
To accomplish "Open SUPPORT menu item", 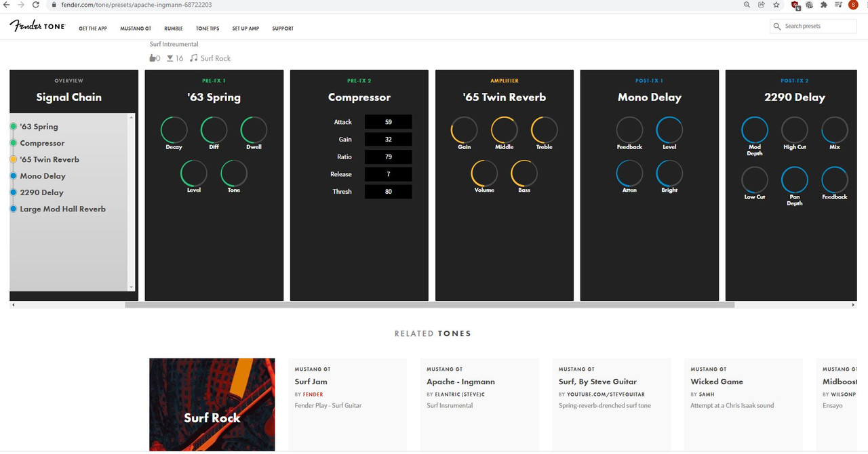I will point(283,28).
